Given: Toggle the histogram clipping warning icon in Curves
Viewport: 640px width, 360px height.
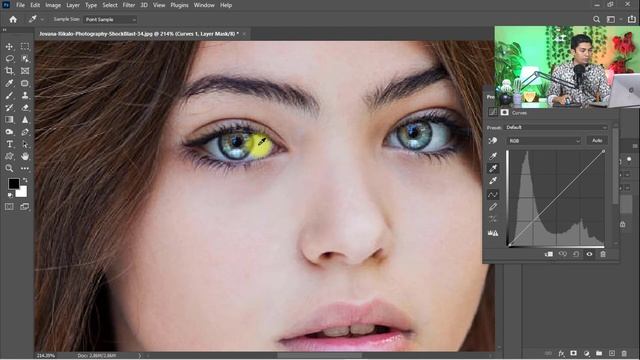Looking at the screenshot, I should pyautogui.click(x=493, y=233).
